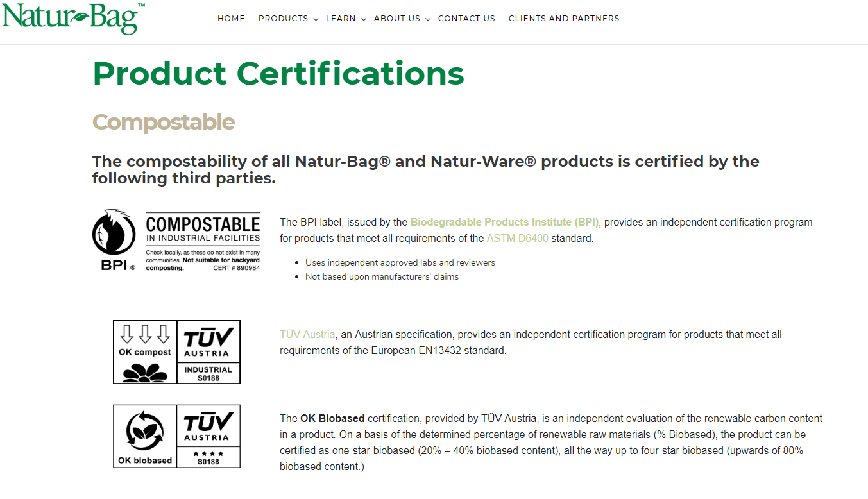
Task: Open the About Us menu item
Action: coord(396,19)
